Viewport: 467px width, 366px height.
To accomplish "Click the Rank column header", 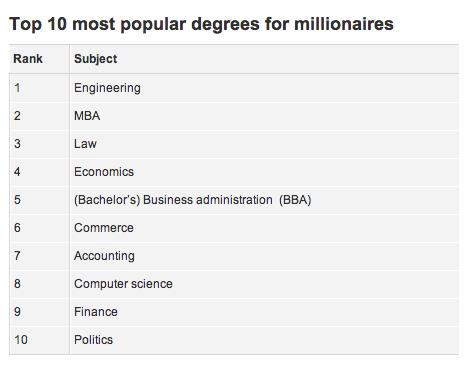I will (x=28, y=59).
